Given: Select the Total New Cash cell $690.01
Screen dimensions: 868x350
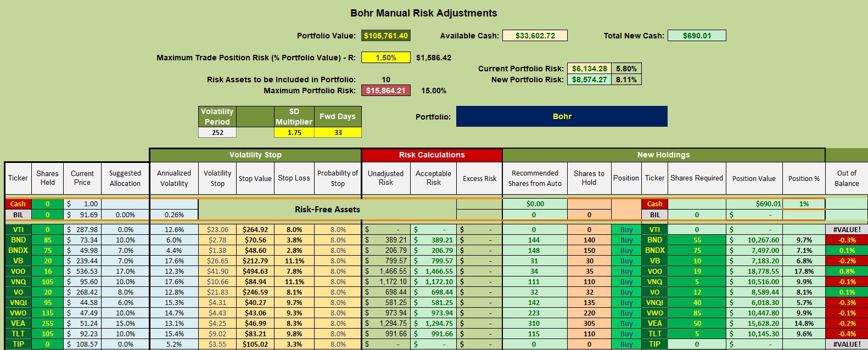Looking at the screenshot, I should (697, 36).
